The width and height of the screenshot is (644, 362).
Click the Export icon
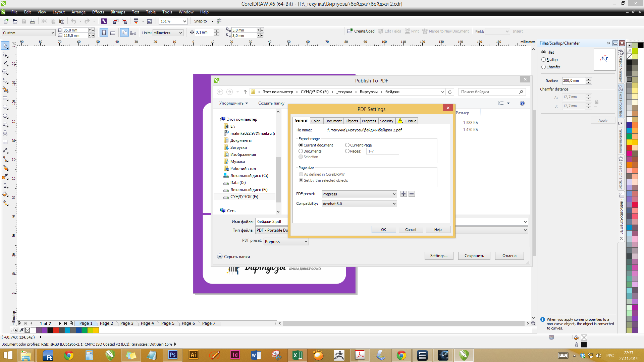click(124, 21)
